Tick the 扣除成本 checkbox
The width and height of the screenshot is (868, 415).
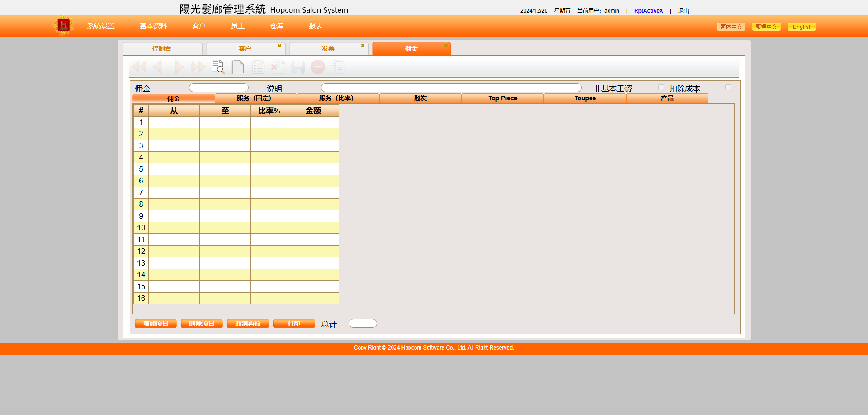[728, 88]
